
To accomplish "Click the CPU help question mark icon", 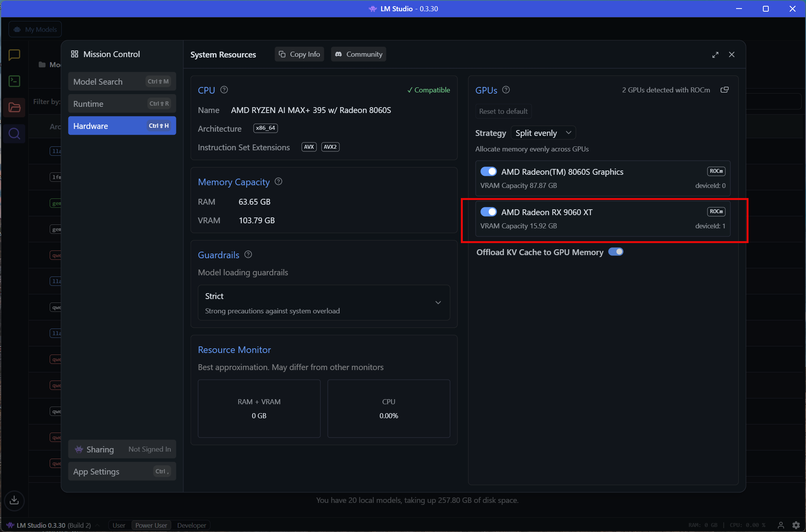I will 224,90.
